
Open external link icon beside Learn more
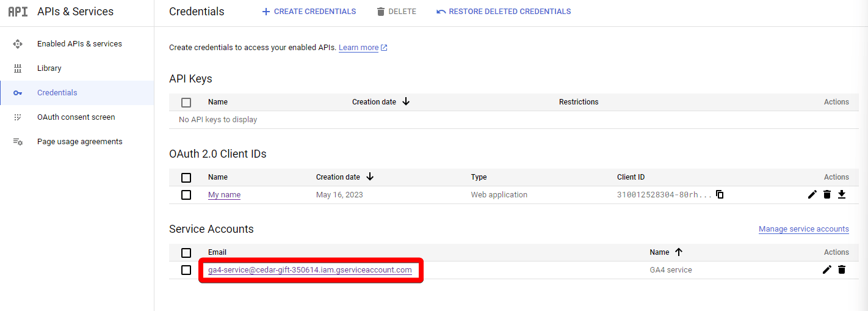click(384, 48)
